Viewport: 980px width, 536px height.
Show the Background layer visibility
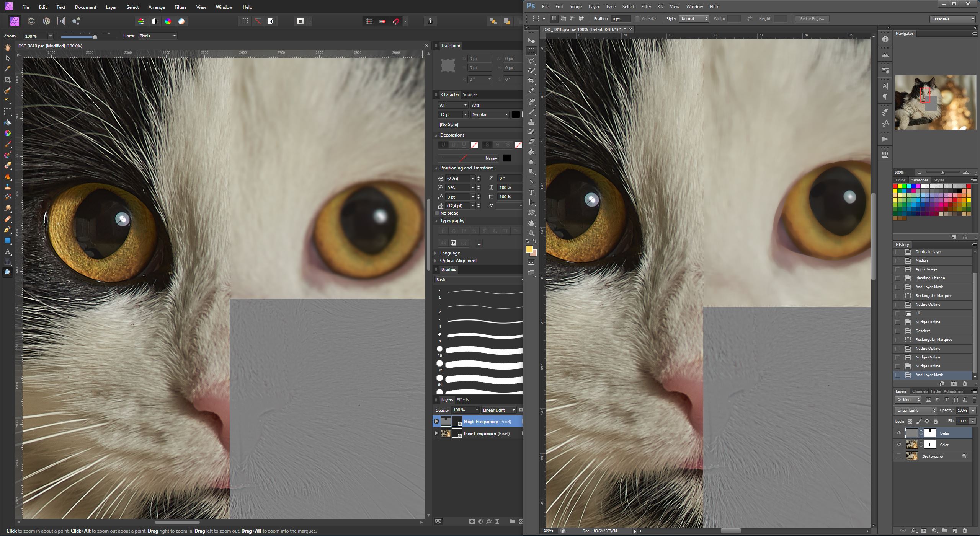click(x=898, y=456)
